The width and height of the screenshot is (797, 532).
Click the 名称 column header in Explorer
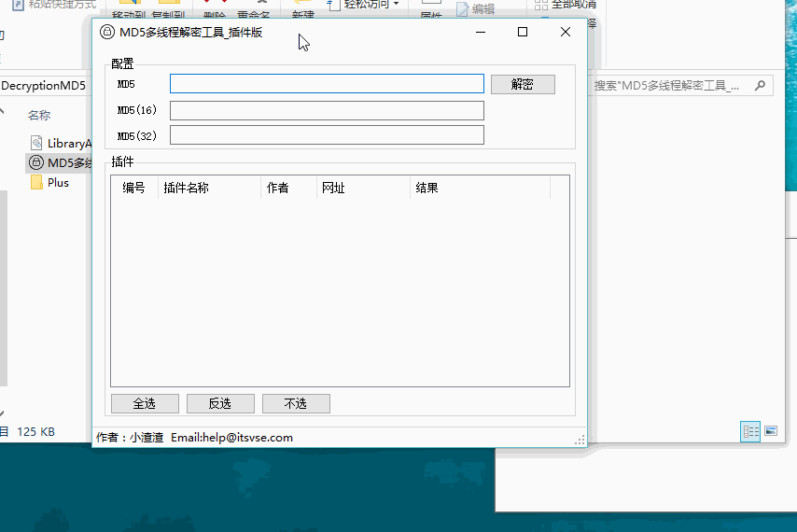(39, 116)
